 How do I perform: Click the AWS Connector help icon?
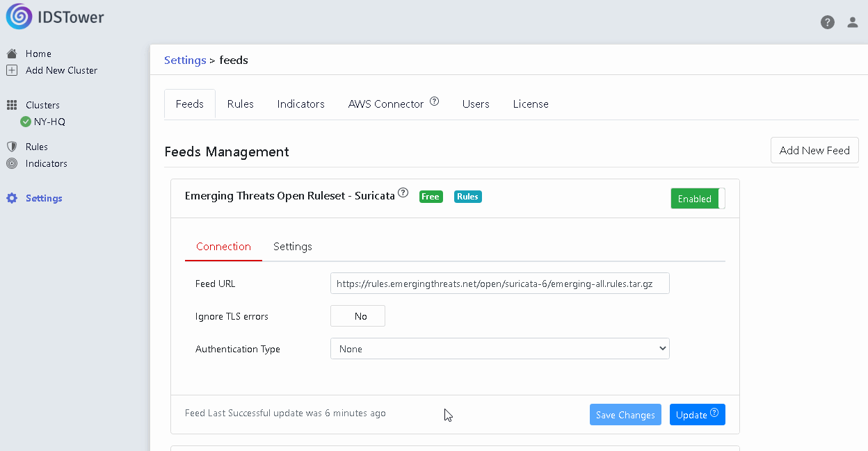coord(435,101)
